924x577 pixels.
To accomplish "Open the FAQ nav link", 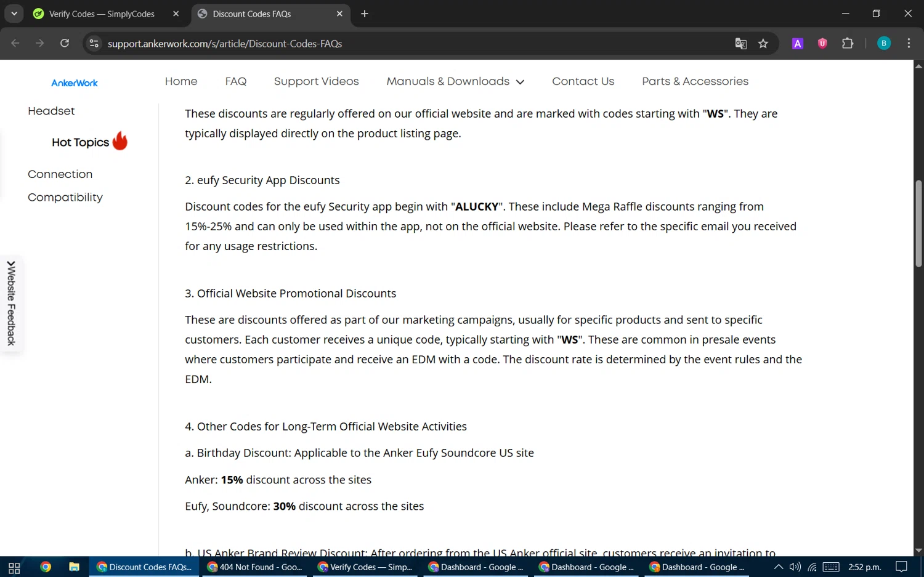I will [236, 81].
